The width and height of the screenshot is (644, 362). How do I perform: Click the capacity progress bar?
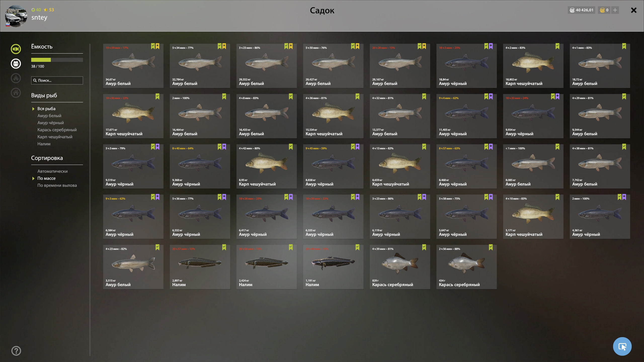[57, 60]
